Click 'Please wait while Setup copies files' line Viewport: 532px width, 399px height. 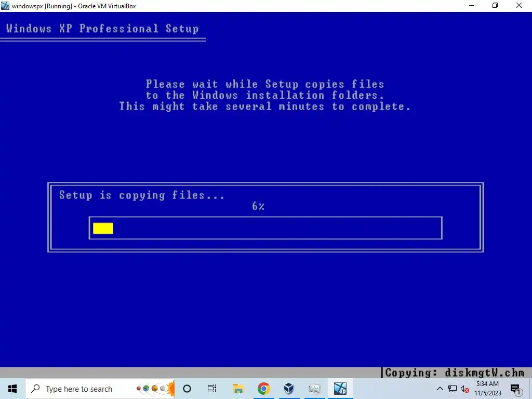click(265, 84)
